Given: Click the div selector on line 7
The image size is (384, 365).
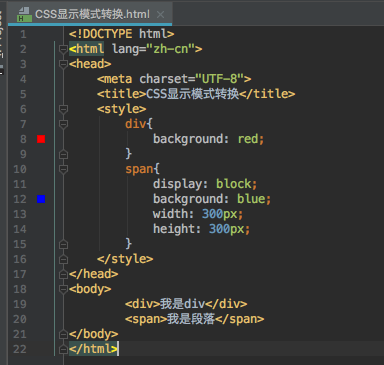Looking at the screenshot, I should (135, 124).
